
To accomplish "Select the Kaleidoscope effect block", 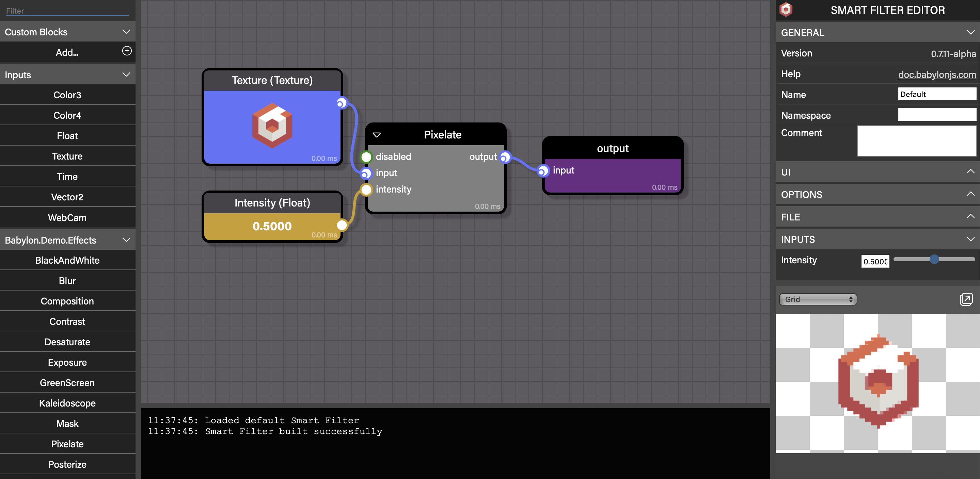I will click(67, 403).
